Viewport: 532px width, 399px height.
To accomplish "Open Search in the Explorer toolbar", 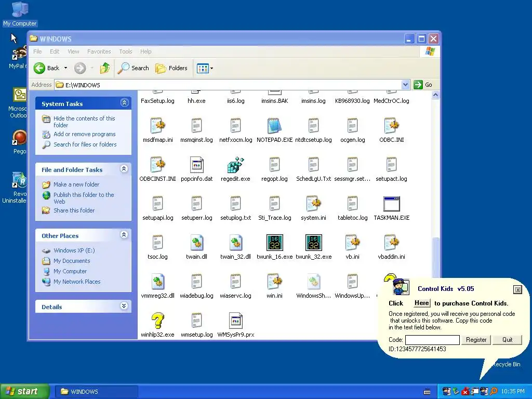I will pos(134,68).
